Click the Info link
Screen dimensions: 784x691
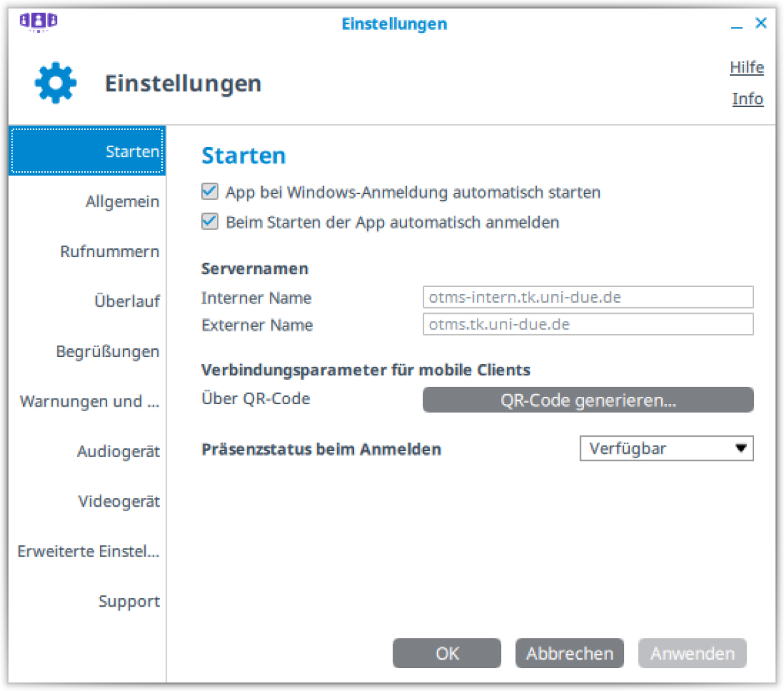[x=747, y=99]
